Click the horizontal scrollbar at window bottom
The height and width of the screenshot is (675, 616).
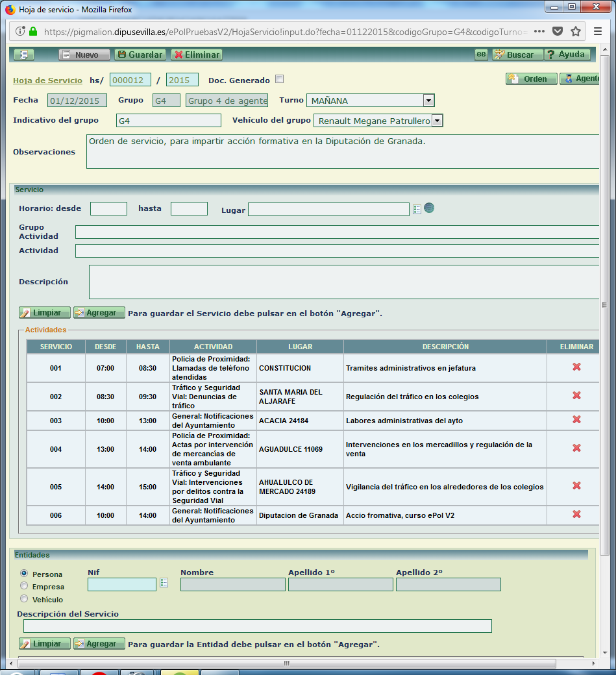tap(286, 663)
